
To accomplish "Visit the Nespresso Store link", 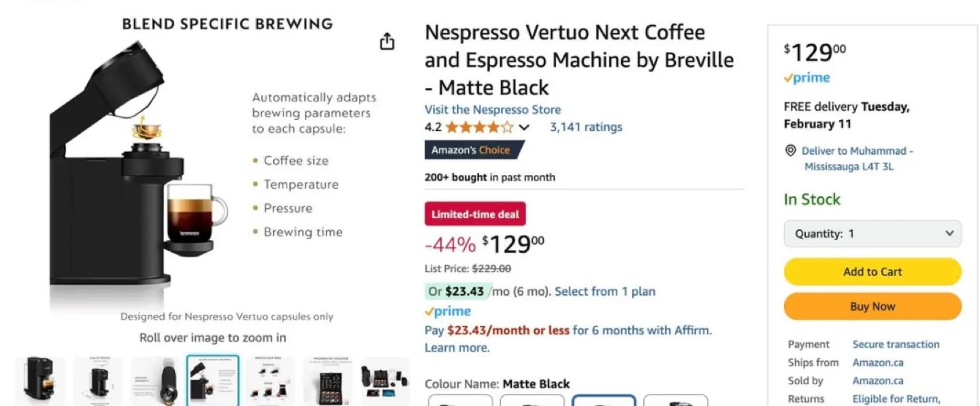I will 493,109.
